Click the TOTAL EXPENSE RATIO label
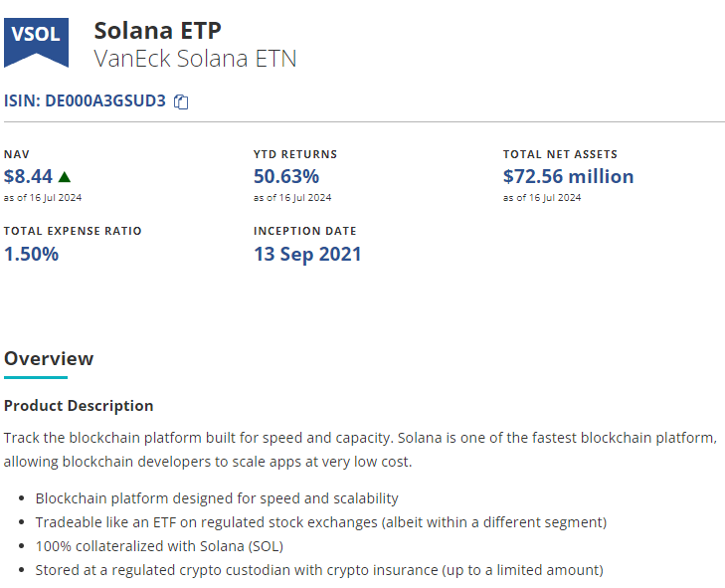The height and width of the screenshot is (588, 725). (73, 231)
